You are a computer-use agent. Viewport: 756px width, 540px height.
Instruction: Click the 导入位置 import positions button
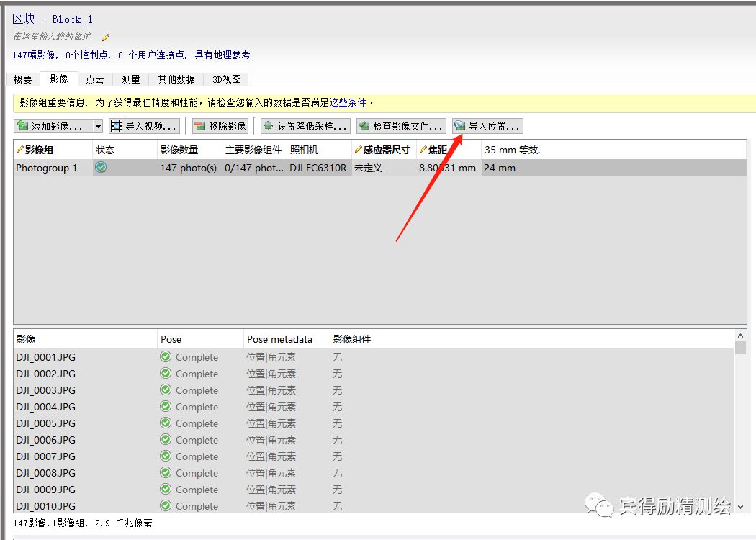click(x=487, y=126)
